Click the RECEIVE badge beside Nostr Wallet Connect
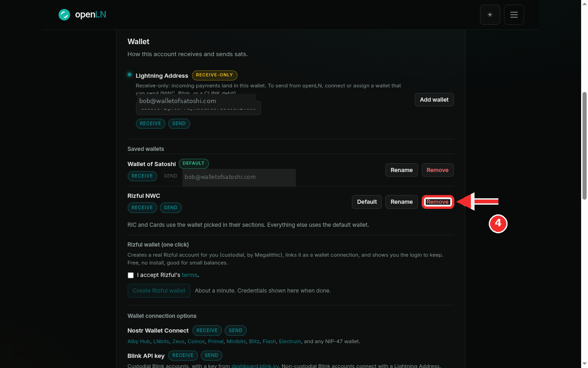The image size is (588, 368). coord(207,330)
